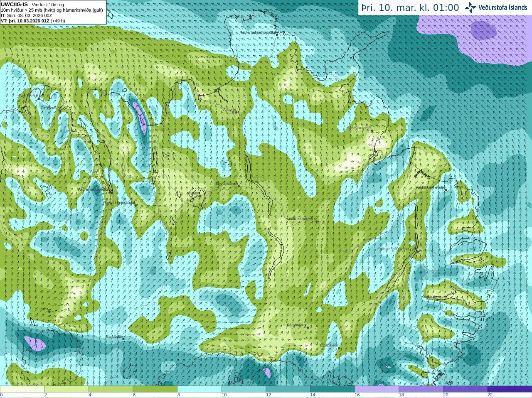Click the legend scale number 12
Screen dimensions: 532x398
click(268, 395)
